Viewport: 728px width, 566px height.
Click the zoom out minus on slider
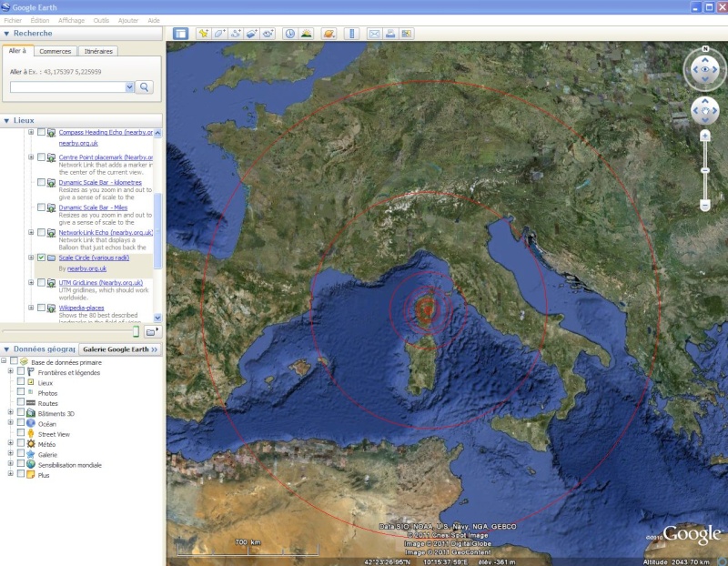pos(704,205)
